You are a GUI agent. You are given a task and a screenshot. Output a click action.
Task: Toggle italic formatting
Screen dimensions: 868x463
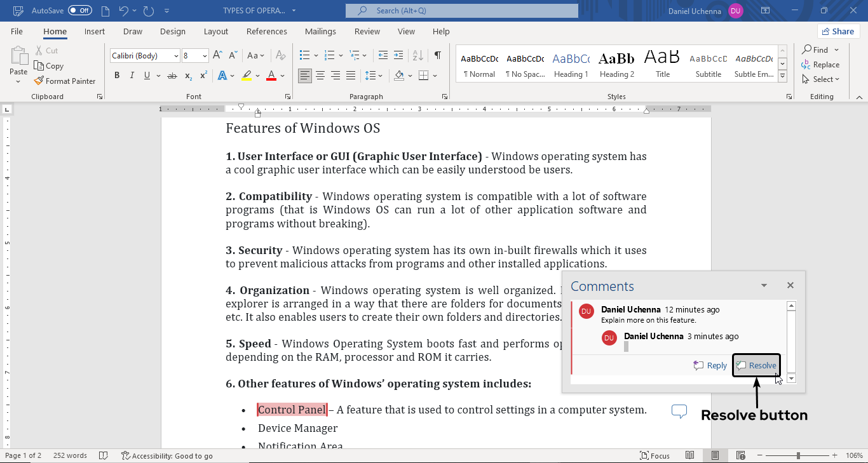pyautogui.click(x=132, y=76)
